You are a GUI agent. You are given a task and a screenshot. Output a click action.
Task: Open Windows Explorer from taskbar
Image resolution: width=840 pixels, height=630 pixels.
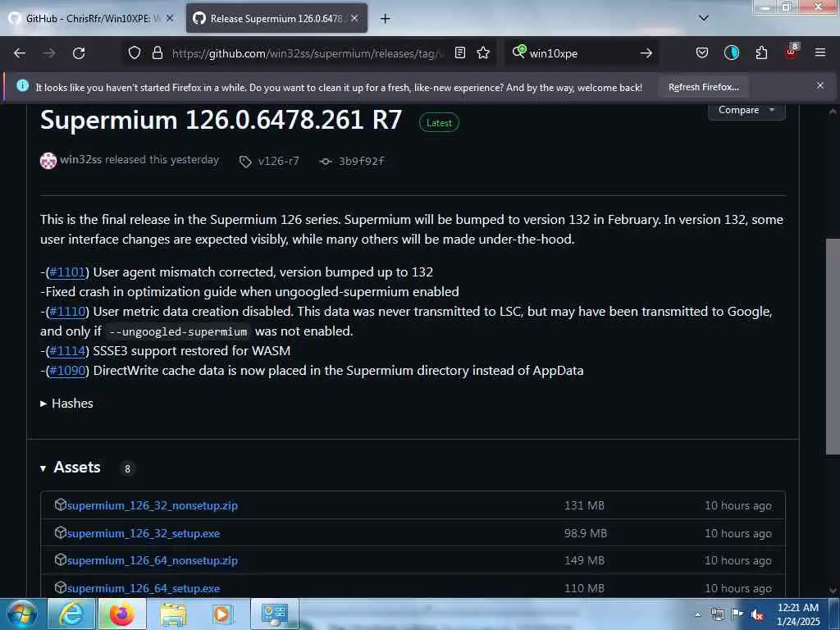click(173, 614)
